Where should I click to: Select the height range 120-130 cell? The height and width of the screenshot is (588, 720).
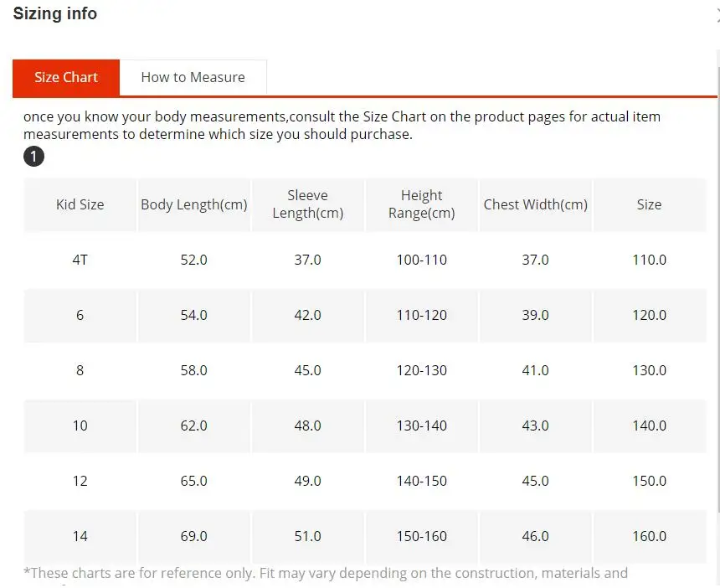point(421,370)
